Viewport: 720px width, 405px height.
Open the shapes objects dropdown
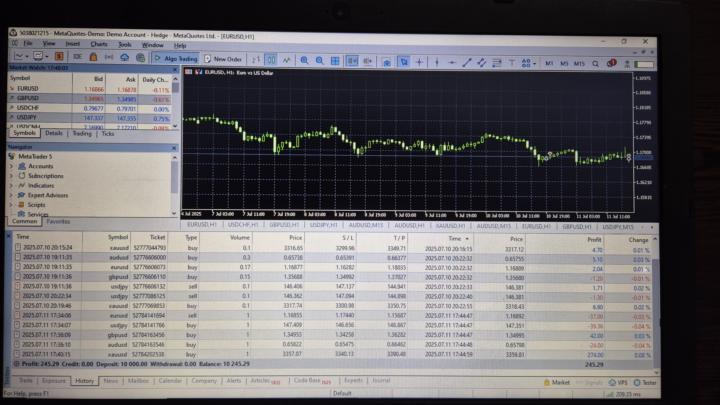[528, 63]
